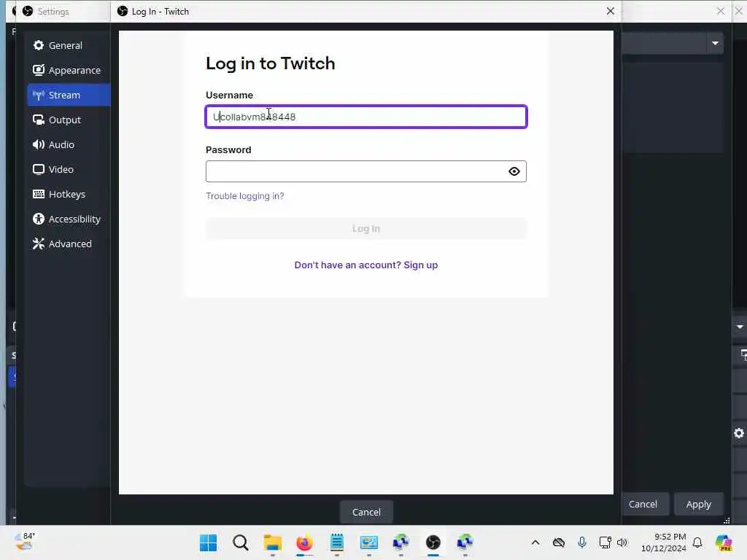Open the Trouble logging in link

[245, 195]
